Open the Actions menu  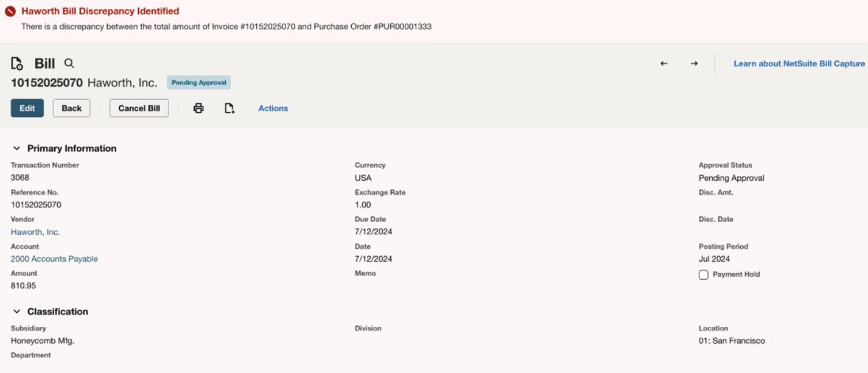[273, 108]
